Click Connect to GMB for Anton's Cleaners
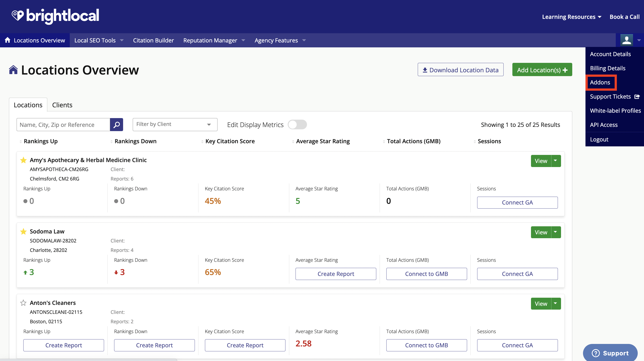Screen dimensions: 644x361 [426, 345]
